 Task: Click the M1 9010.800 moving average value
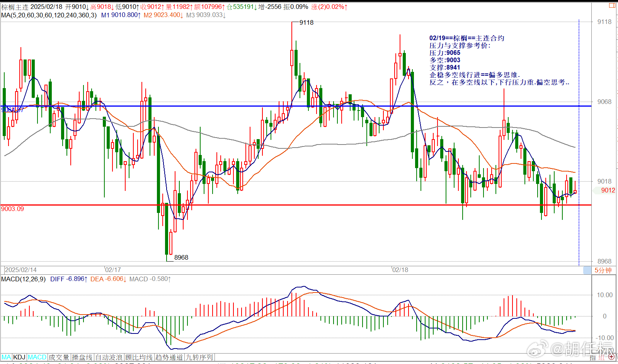click(x=121, y=15)
